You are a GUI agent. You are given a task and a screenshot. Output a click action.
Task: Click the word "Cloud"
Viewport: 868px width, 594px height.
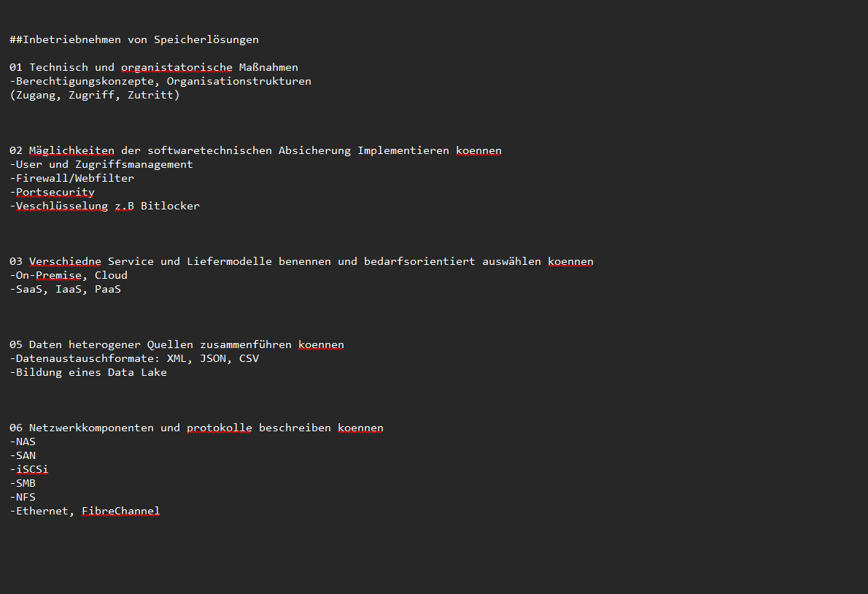tap(111, 275)
